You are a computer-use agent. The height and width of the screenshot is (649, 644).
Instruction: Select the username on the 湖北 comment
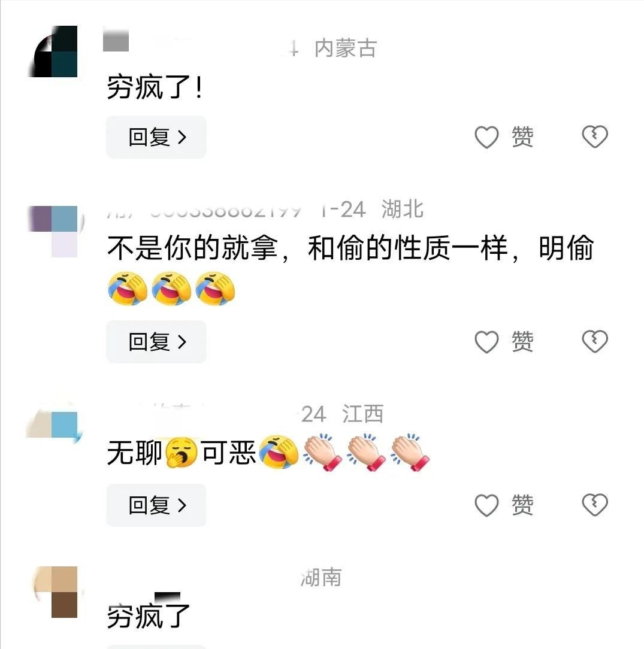tap(204, 210)
